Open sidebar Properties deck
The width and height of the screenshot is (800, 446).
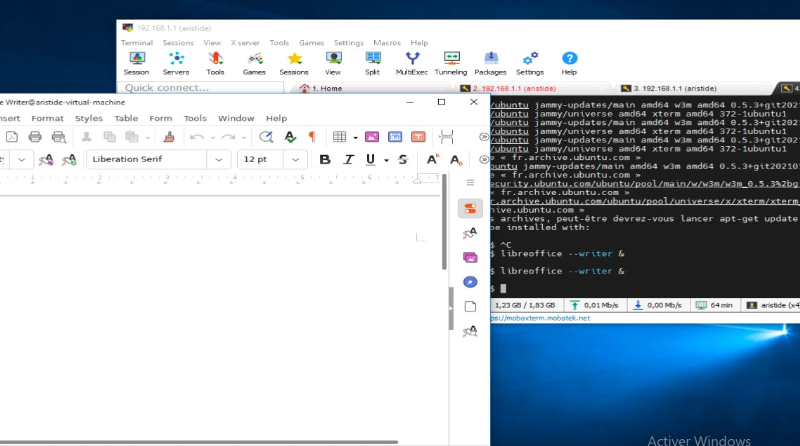pos(470,208)
